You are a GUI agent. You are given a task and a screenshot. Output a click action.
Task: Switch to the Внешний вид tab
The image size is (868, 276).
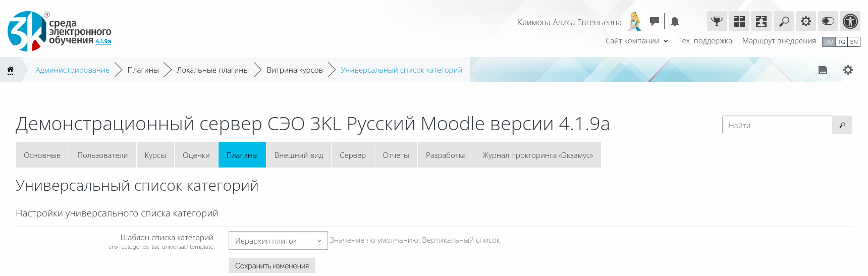tap(298, 155)
